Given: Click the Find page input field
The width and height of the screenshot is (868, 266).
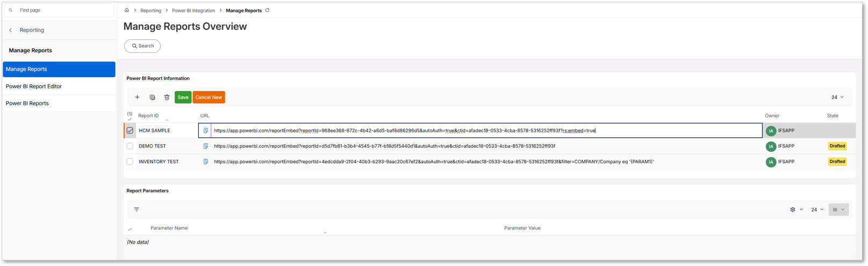Looking at the screenshot, I should (x=59, y=10).
